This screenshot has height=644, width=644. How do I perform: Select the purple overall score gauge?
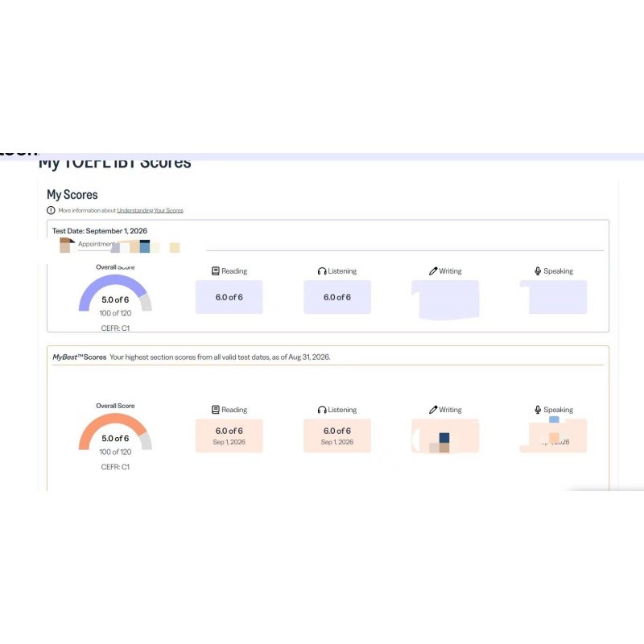coord(115,293)
